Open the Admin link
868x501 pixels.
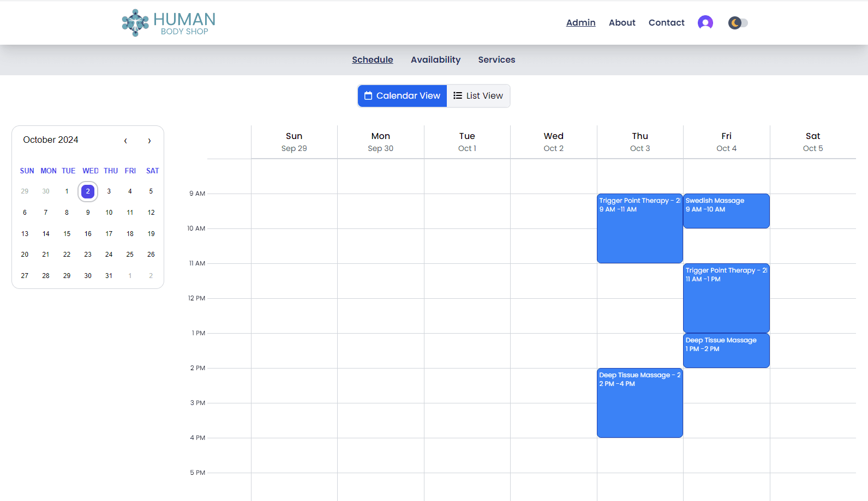tap(580, 23)
